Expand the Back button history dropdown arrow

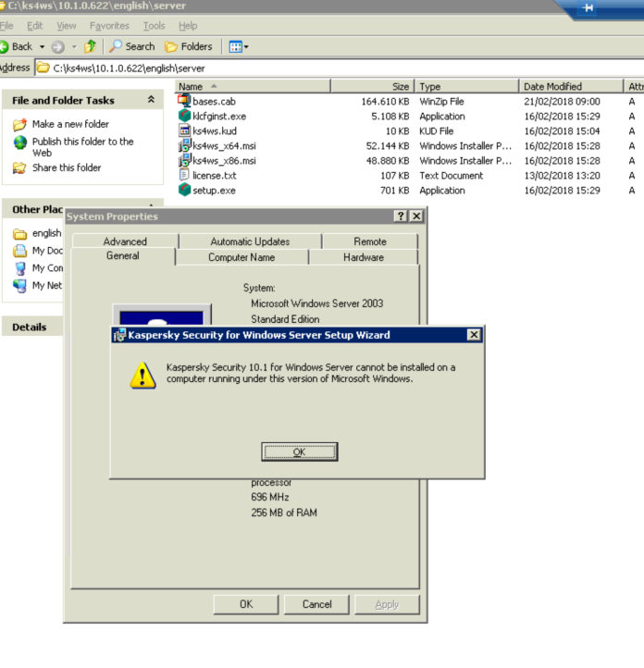42,46
